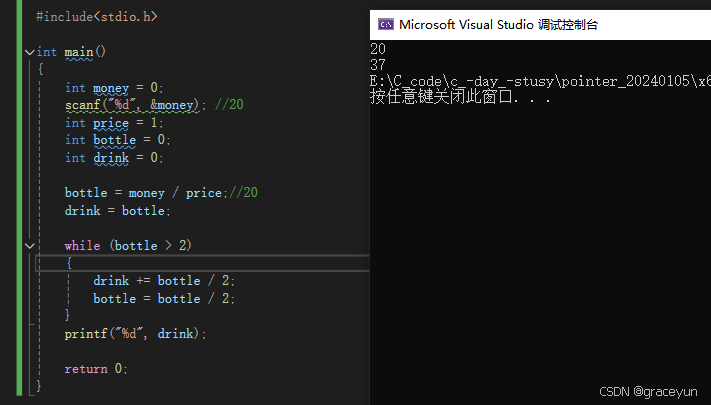Click the printf("%d", drink) statement
The width and height of the screenshot is (711, 405).
[x=135, y=334]
